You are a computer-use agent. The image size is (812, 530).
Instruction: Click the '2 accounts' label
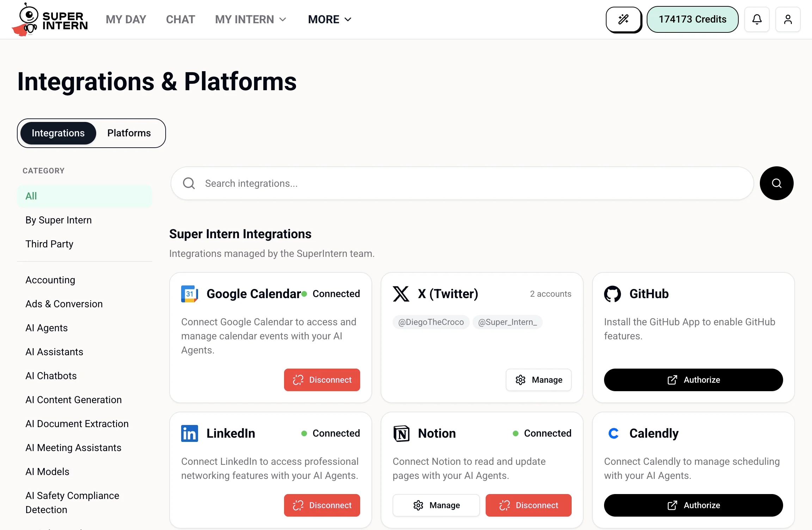(x=550, y=294)
